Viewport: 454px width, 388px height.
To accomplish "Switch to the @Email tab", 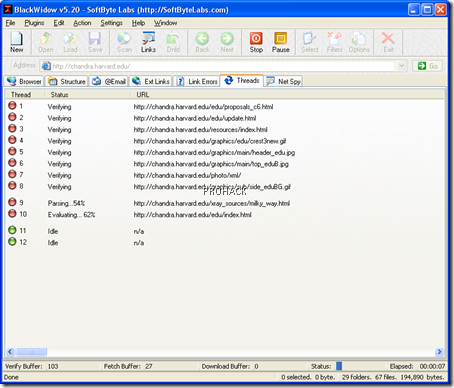I will (109, 81).
